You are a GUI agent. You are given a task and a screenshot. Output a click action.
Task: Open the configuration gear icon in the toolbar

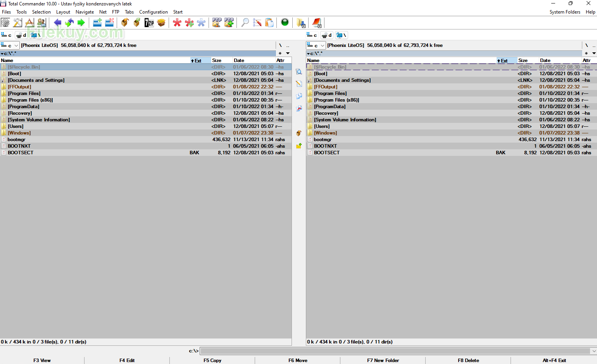[x=5, y=22]
